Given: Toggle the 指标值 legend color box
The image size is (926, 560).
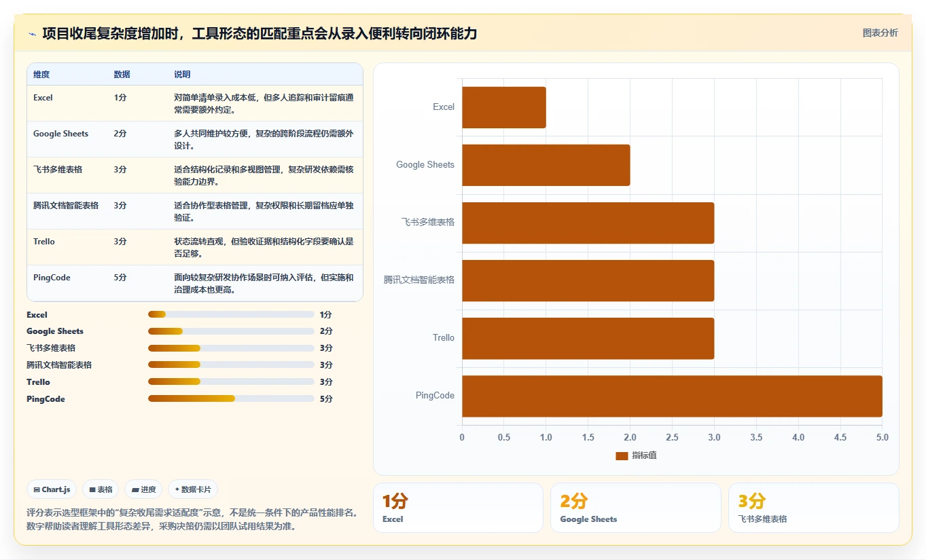Looking at the screenshot, I should (622, 455).
